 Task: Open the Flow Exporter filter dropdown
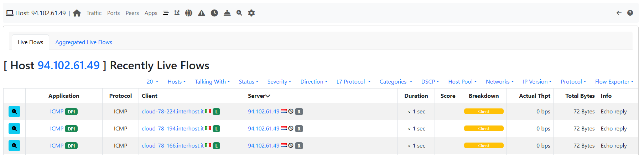[x=614, y=81]
